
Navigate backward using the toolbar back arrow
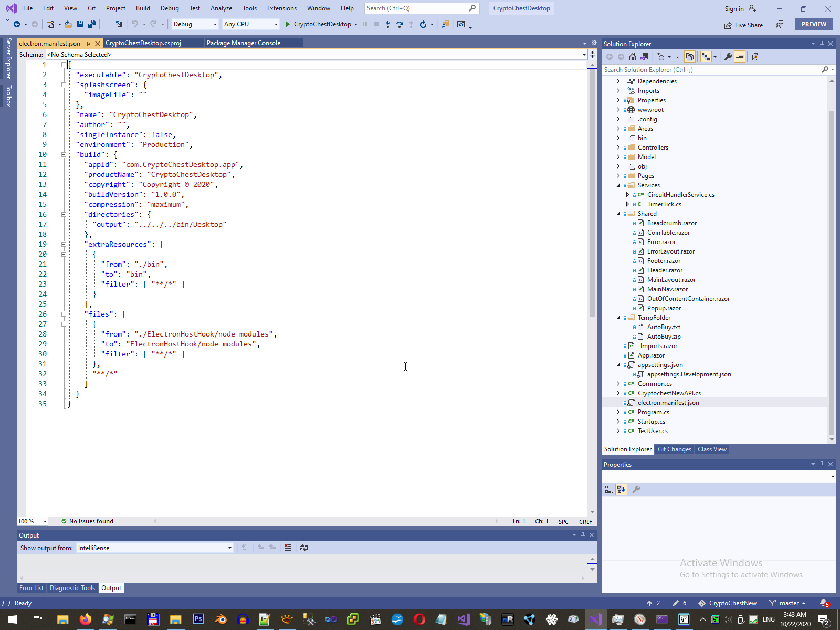pyautogui.click(x=17, y=24)
